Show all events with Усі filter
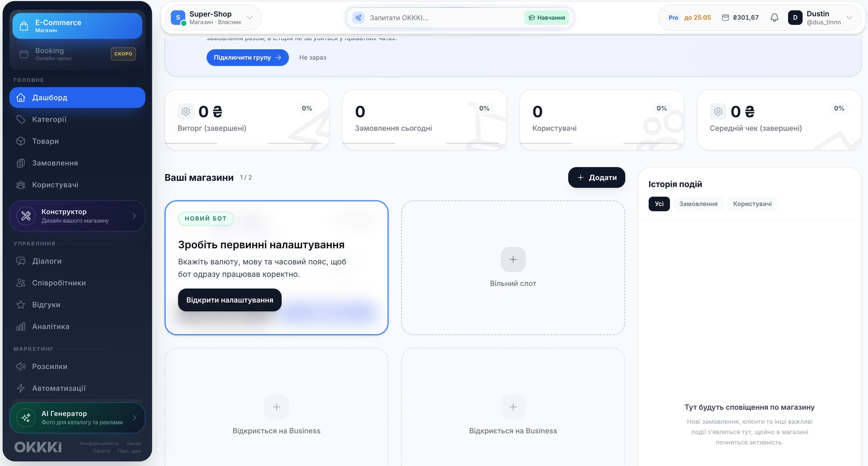This screenshot has width=868, height=466. 659,204
